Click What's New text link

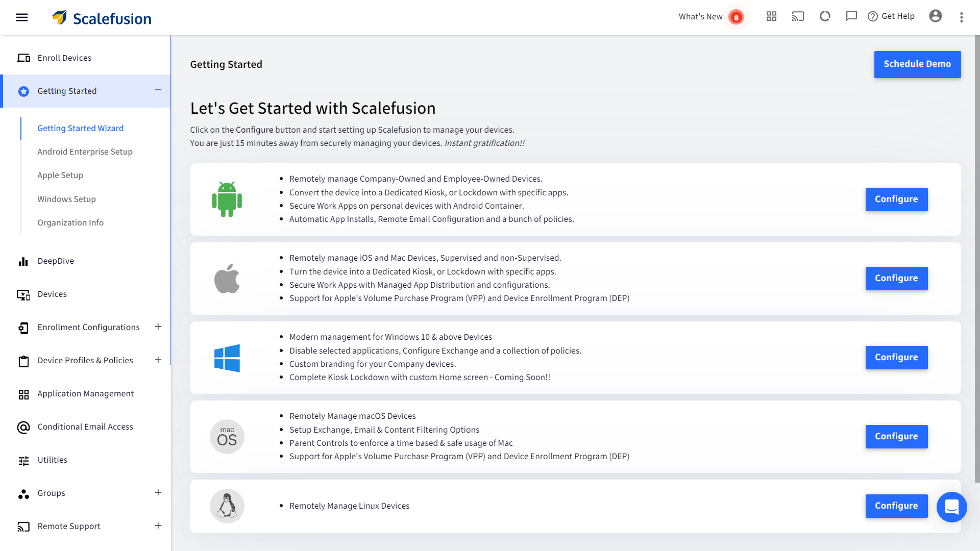[x=700, y=17]
